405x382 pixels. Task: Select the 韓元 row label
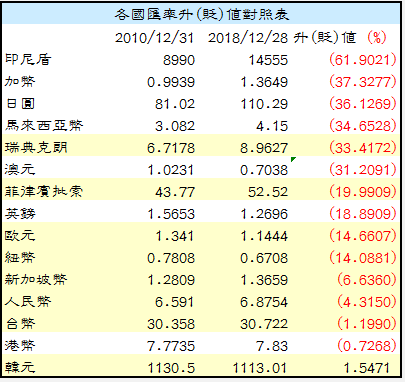pos(20,367)
